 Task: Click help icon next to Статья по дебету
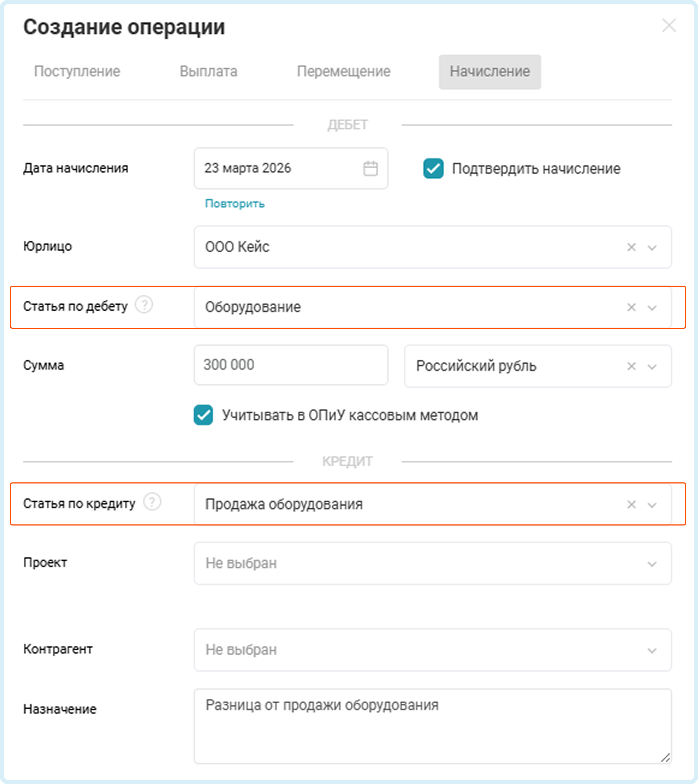[x=145, y=305]
